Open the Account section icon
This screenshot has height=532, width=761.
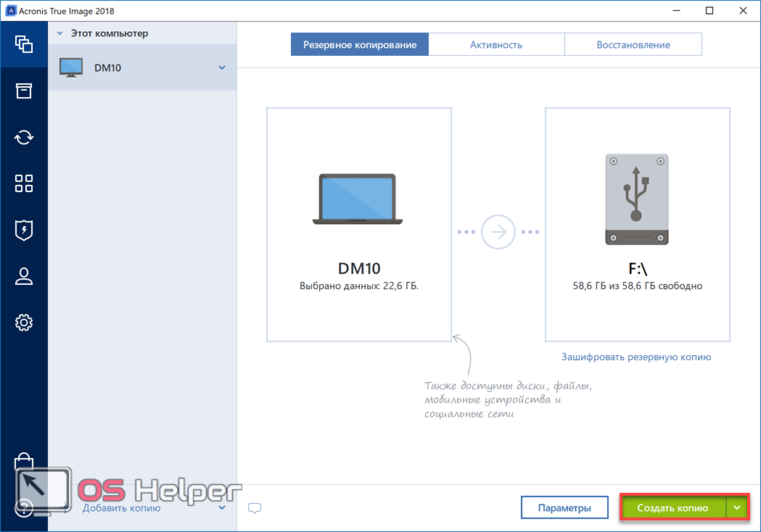[24, 276]
